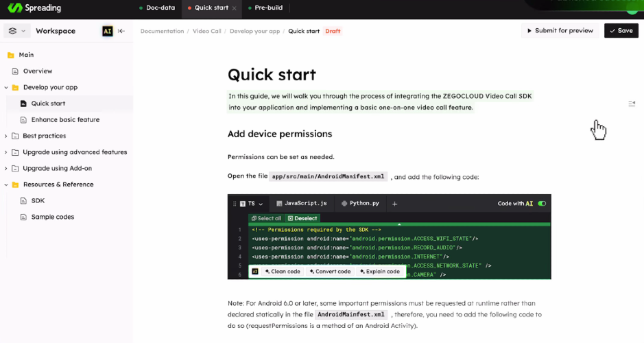This screenshot has height=343, width=644.
Task: Click the AI badge beside Workspace
Action: tap(107, 32)
